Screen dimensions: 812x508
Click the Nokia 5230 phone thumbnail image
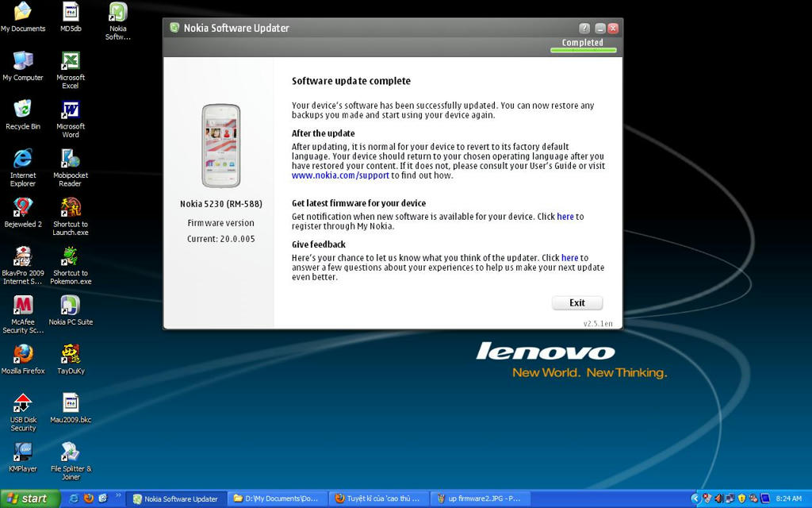pos(220,146)
